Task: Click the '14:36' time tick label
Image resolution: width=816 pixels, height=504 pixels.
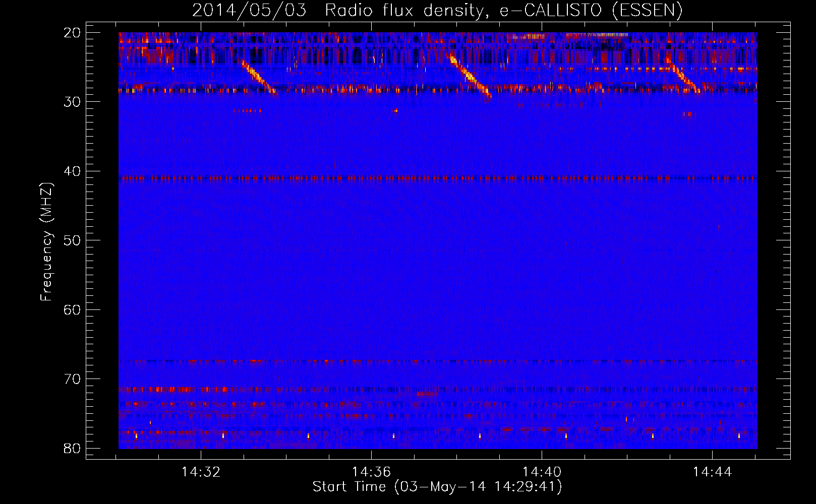Action: pyautogui.click(x=371, y=472)
